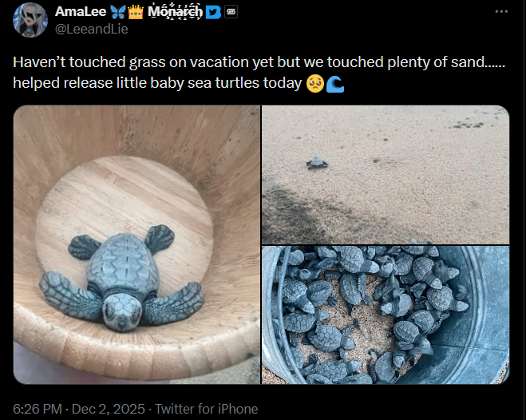
Task: Open the @LeeandLie handle link
Action: click(91, 30)
